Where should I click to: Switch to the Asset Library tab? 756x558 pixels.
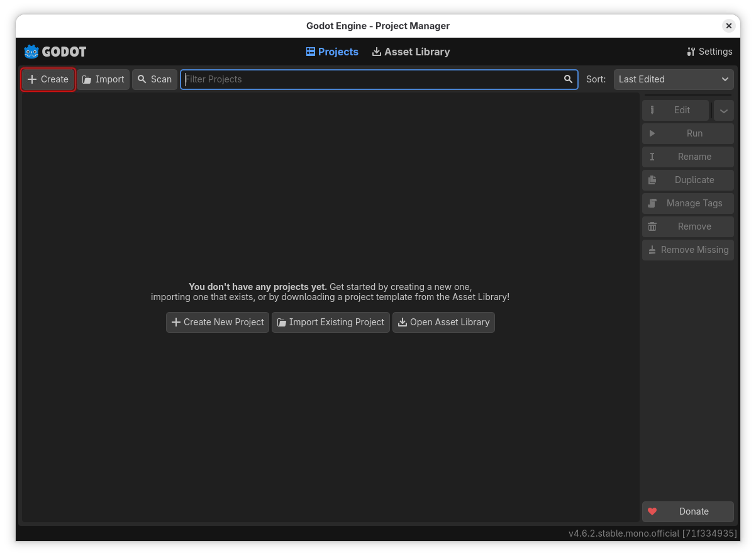point(411,52)
